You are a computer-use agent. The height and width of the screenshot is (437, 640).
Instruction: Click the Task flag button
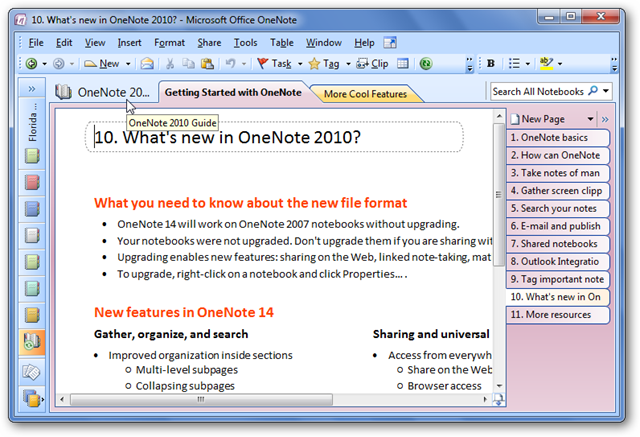274,64
